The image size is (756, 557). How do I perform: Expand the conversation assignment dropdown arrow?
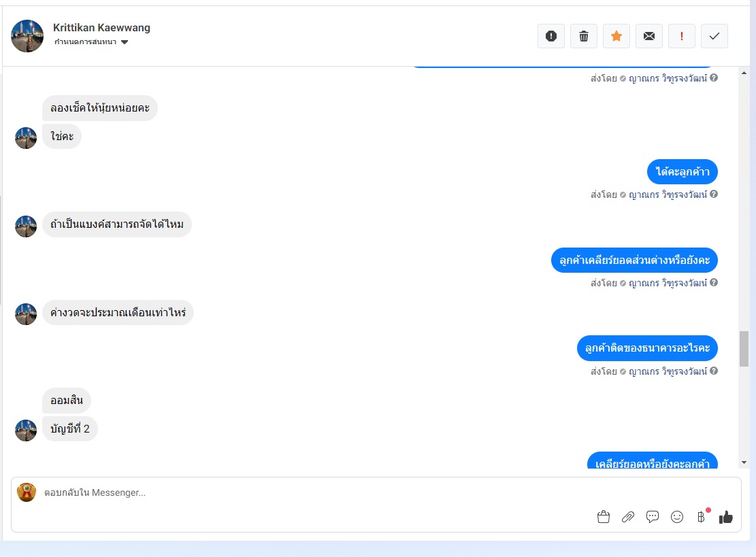[x=125, y=42]
